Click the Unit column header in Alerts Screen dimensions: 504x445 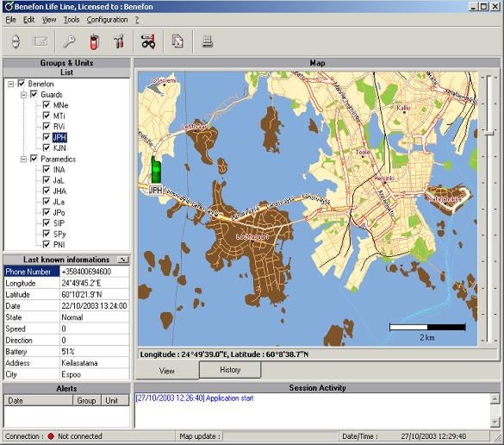tap(115, 401)
